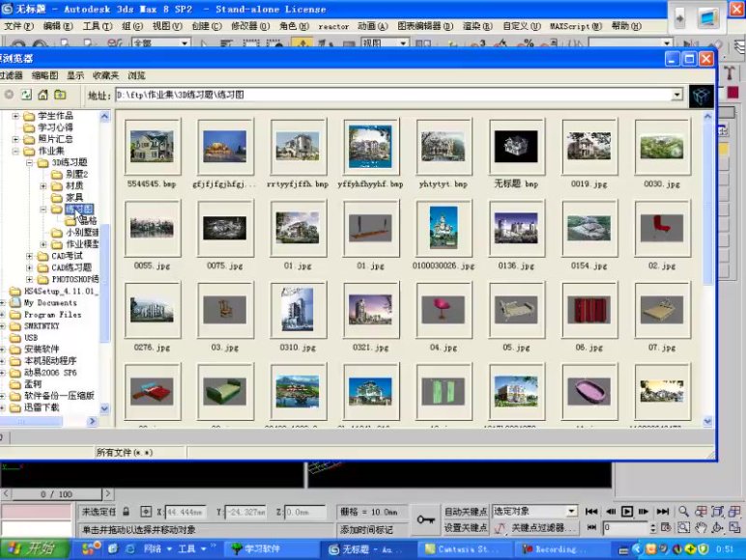This screenshot has width=746, height=560.
Task: Switch to Camtasia taskbar window
Action: (464, 549)
